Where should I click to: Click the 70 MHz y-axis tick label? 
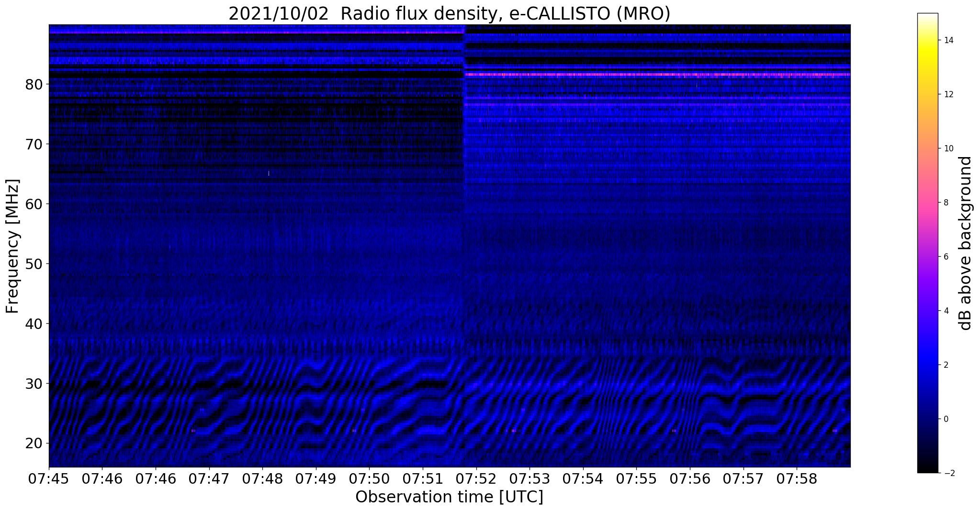(x=34, y=144)
